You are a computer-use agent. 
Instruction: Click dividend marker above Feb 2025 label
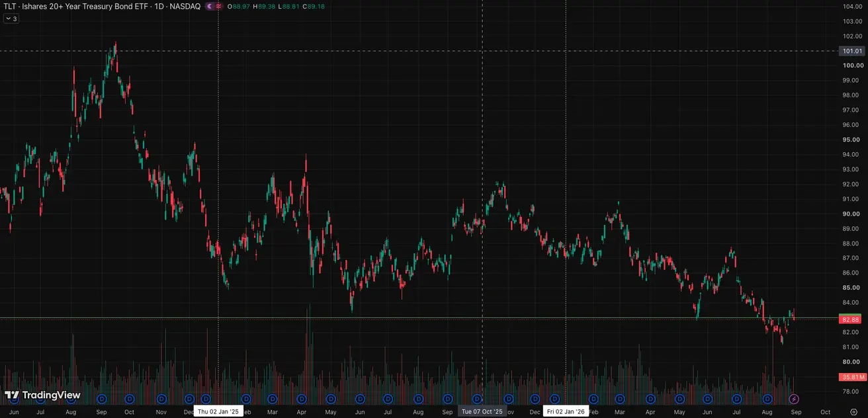[x=246, y=399]
